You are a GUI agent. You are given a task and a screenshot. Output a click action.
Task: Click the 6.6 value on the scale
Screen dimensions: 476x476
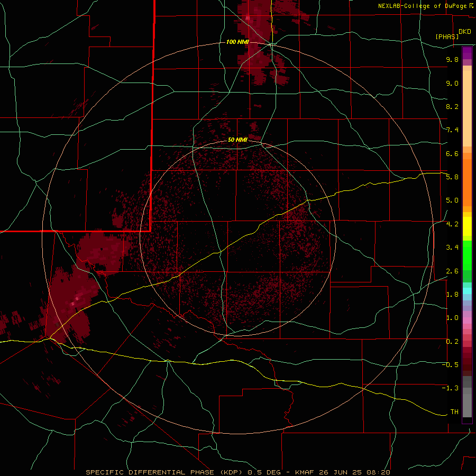pos(452,153)
